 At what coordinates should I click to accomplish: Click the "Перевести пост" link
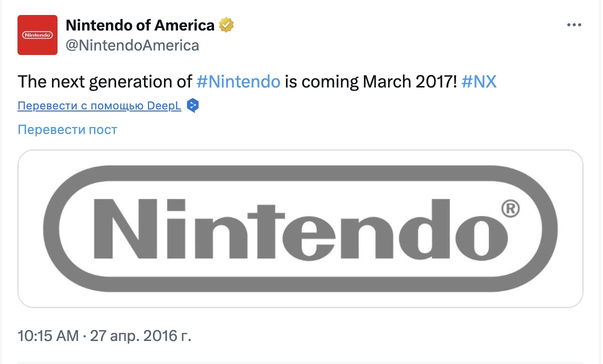pyautogui.click(x=67, y=129)
